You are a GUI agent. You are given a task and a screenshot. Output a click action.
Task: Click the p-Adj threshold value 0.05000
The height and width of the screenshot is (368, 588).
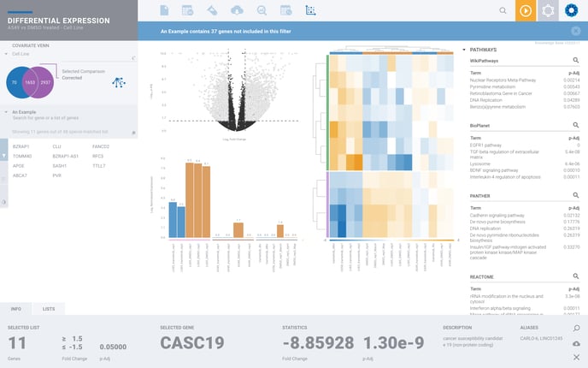coord(113,347)
